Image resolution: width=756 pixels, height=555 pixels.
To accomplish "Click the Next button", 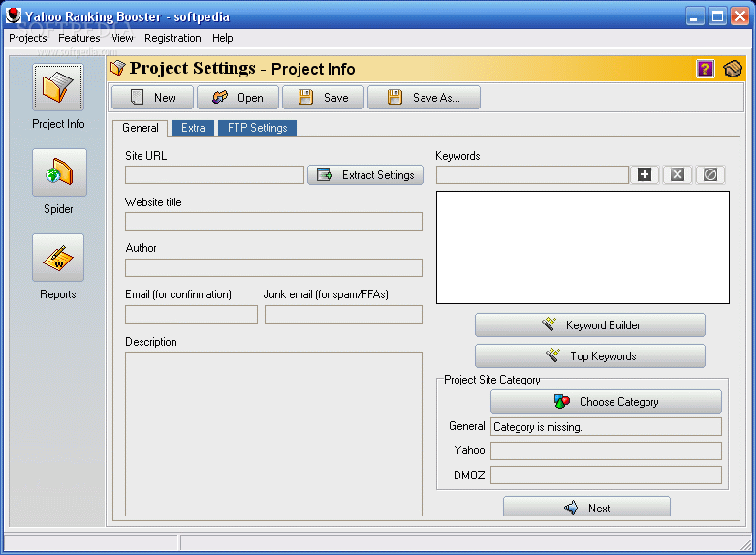I will pyautogui.click(x=586, y=507).
